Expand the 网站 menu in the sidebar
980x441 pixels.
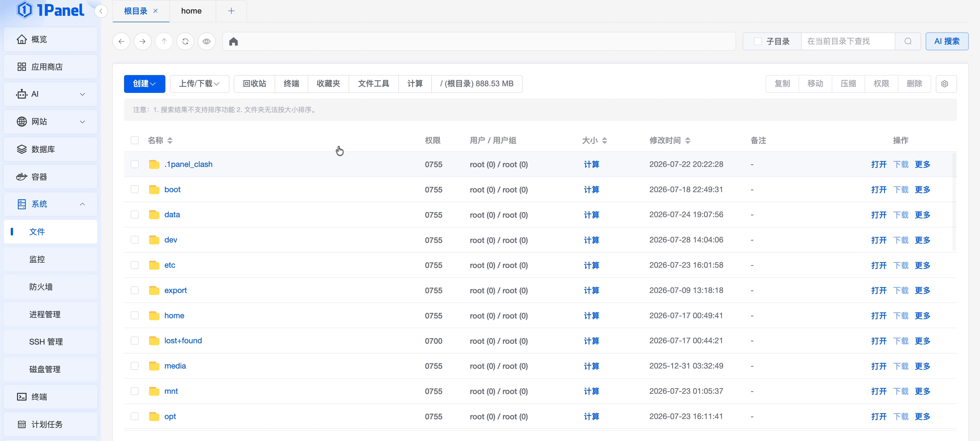(x=51, y=122)
